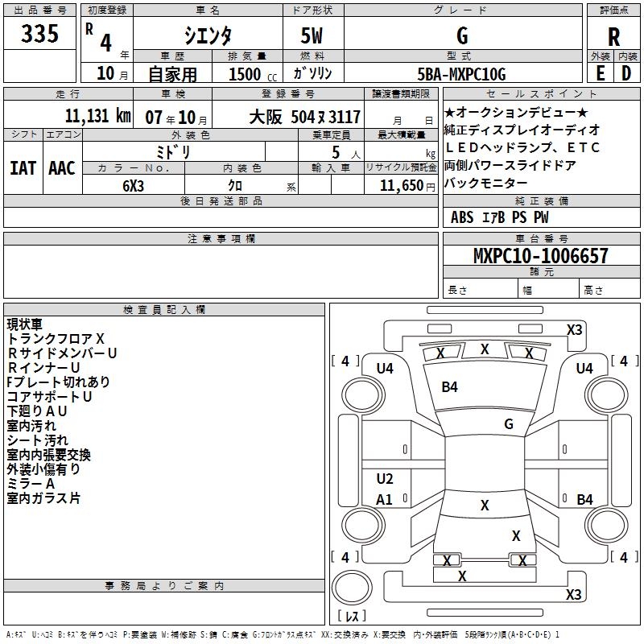
Task: Click the 事務局よりご案内 header
Action: (x=164, y=586)
